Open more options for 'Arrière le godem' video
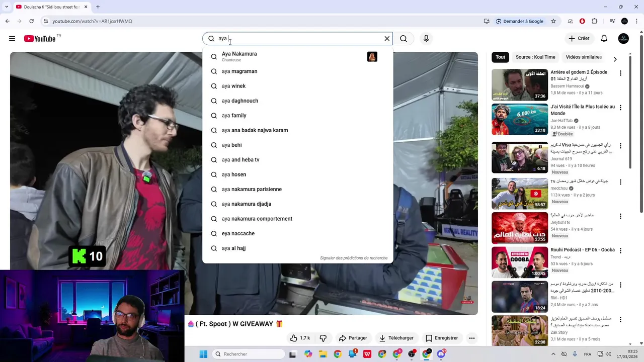644x362 pixels. 620,73
